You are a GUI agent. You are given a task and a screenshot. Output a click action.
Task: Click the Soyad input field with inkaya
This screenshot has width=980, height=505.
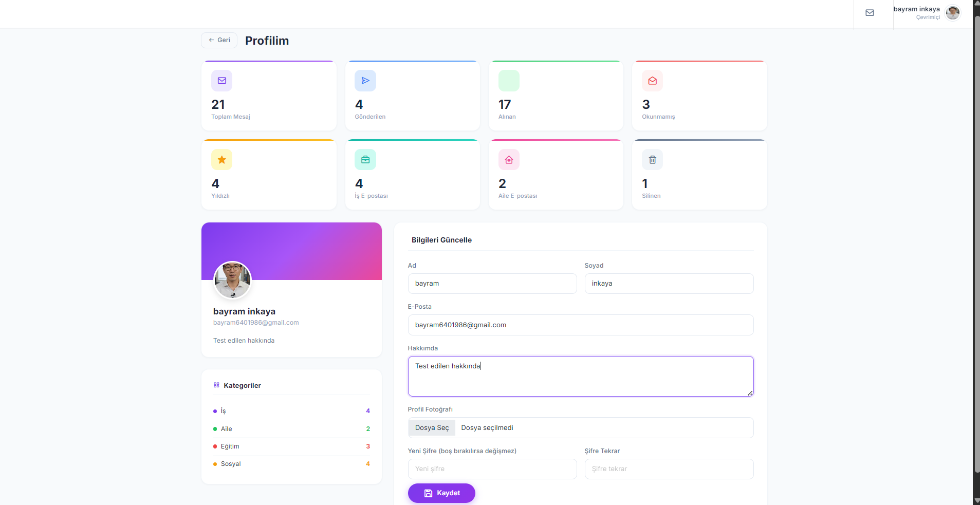tap(669, 284)
